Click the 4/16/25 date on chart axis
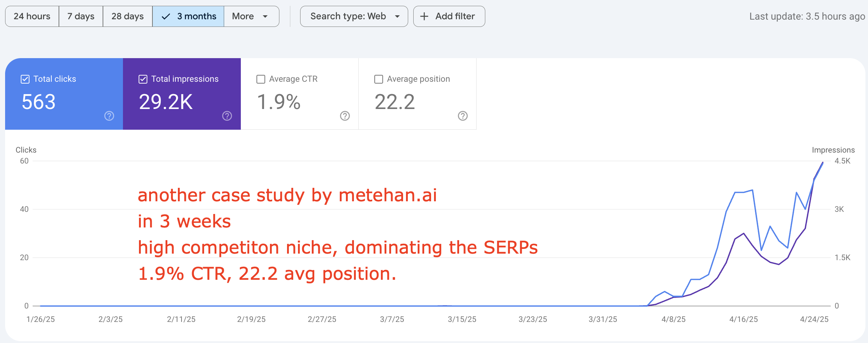Image resolution: width=868 pixels, height=343 pixels. click(x=743, y=319)
